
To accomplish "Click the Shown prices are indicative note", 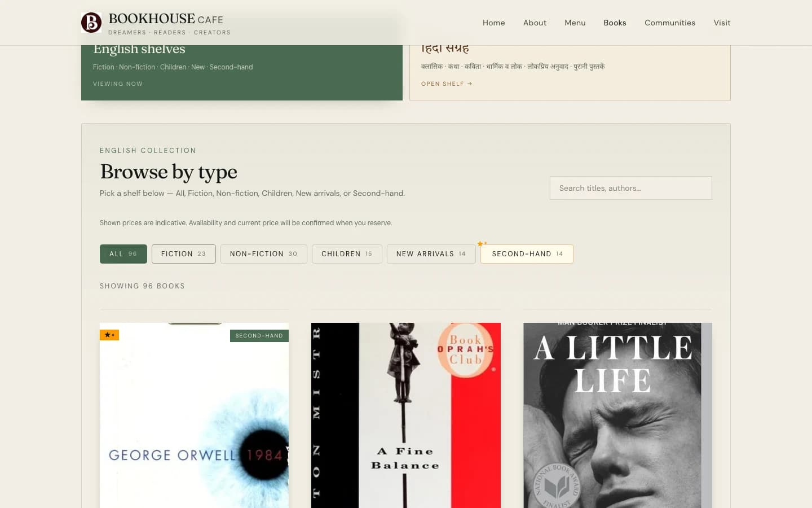I will pos(246,223).
